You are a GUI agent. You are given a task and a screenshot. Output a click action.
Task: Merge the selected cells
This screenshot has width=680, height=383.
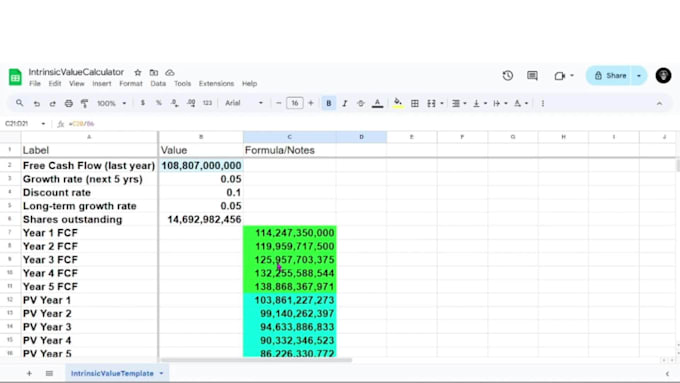click(431, 103)
